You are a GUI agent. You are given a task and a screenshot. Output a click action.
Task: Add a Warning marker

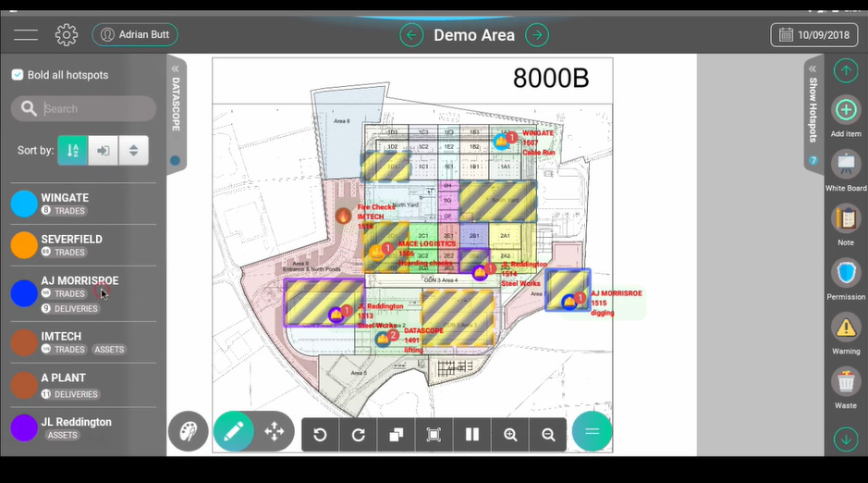coord(845,330)
